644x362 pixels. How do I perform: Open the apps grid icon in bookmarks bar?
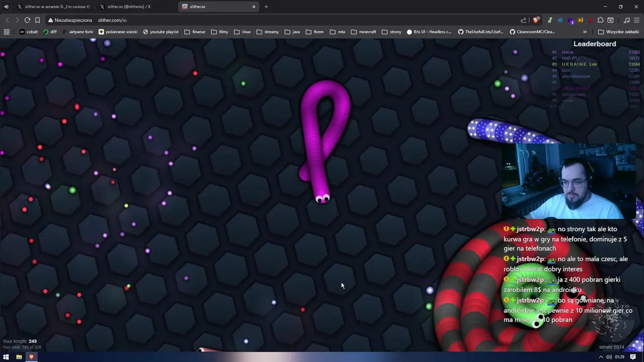click(x=7, y=32)
